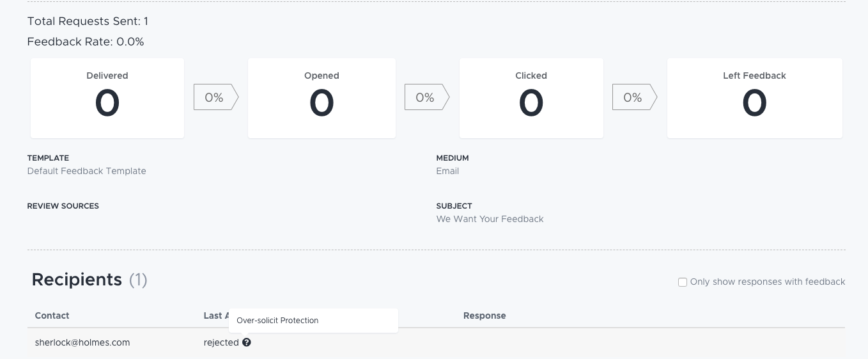The width and height of the screenshot is (868, 359).
Task: Click the We Want Your Feedback subject
Action: coord(490,219)
